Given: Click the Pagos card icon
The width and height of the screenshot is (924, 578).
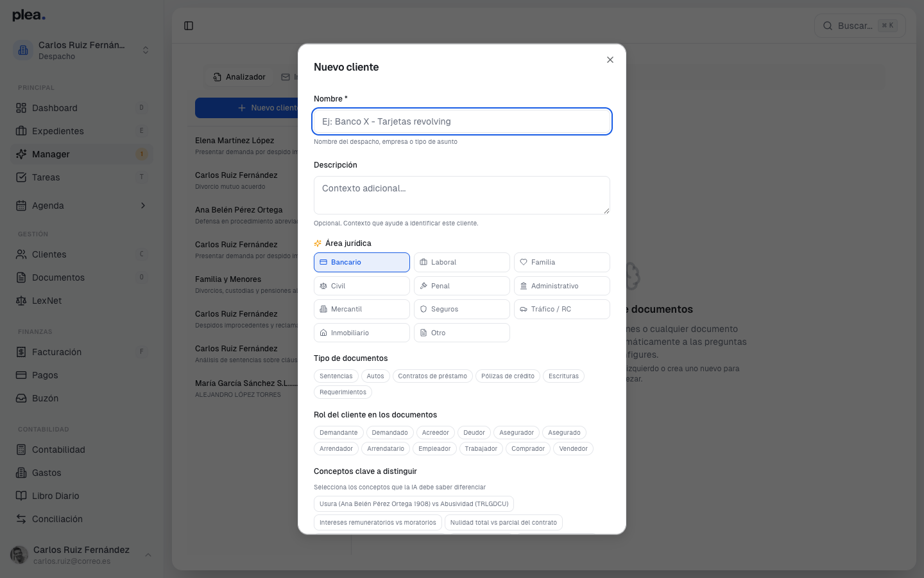Looking at the screenshot, I should 21,375.
